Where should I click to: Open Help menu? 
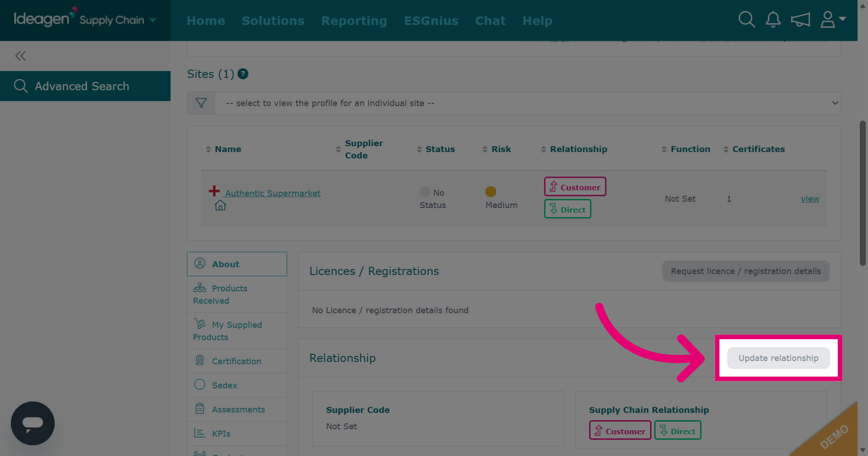(x=537, y=21)
